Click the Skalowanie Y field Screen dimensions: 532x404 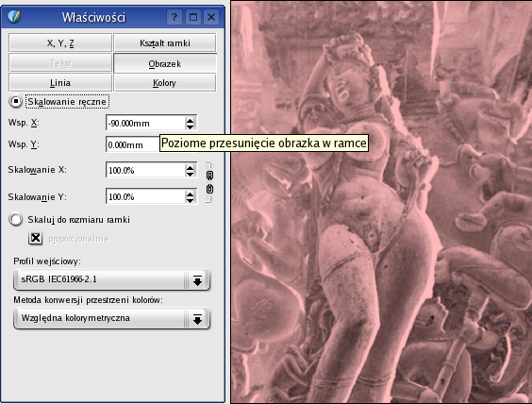145,196
